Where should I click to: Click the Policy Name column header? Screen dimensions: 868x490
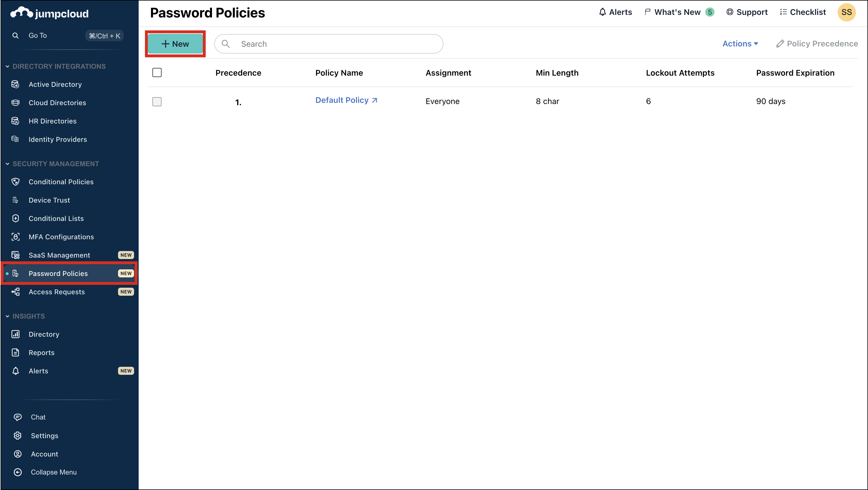[x=339, y=73]
